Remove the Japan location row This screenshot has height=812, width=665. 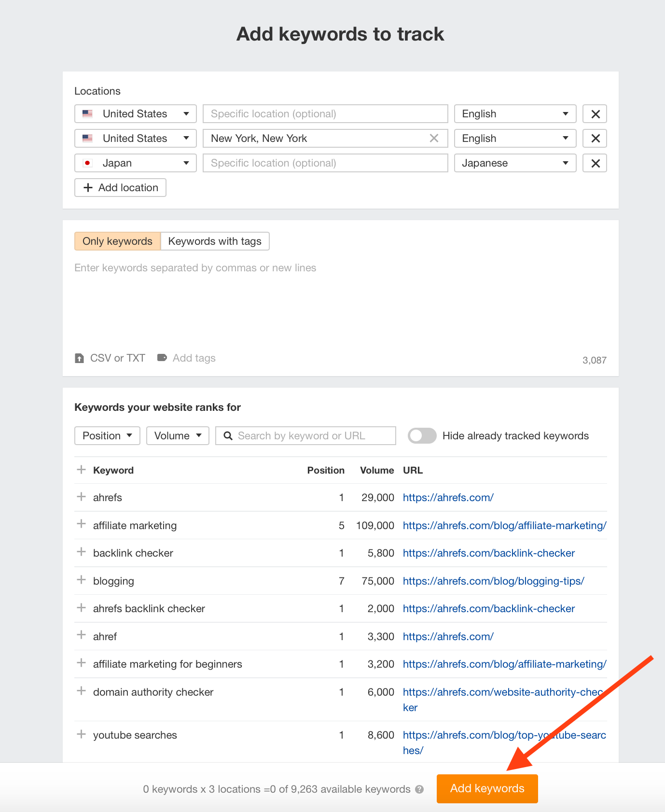595,163
